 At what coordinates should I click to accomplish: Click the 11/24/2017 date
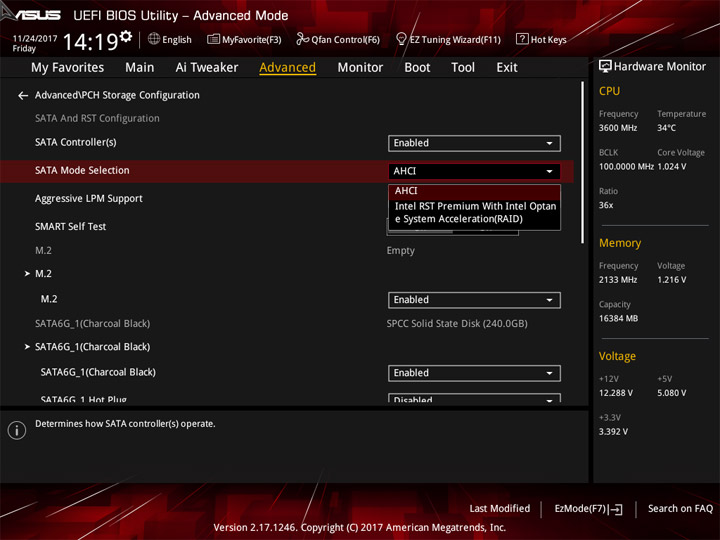(x=35, y=39)
